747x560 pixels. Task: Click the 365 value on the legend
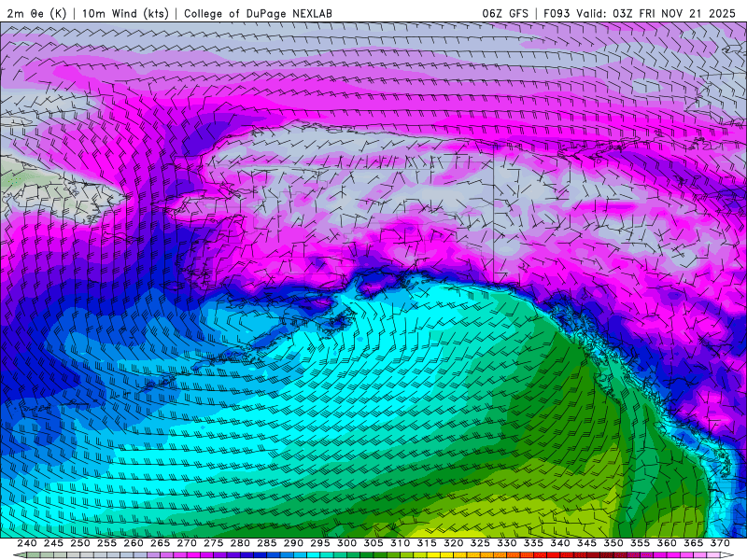(x=694, y=543)
